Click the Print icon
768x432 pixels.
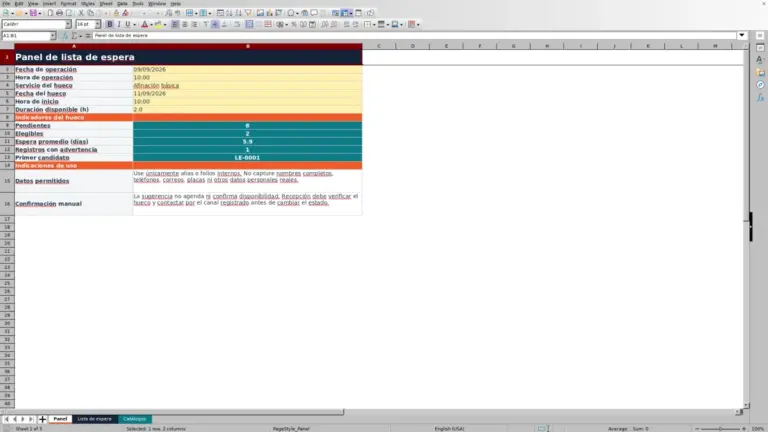click(x=59, y=13)
